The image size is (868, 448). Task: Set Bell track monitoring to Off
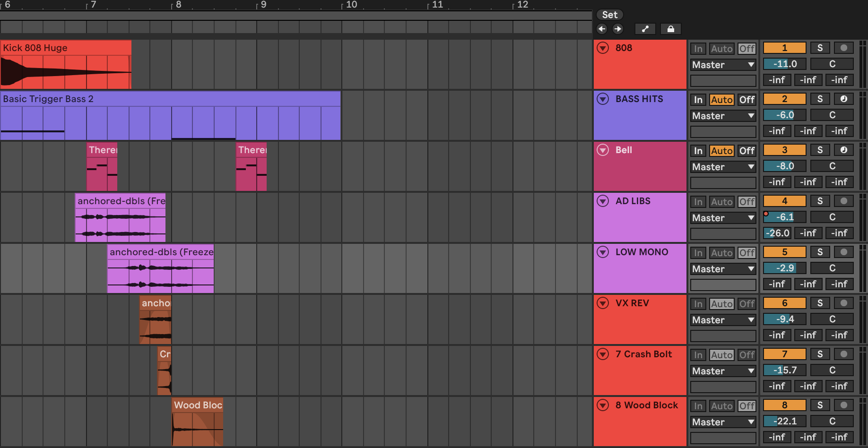pos(746,151)
